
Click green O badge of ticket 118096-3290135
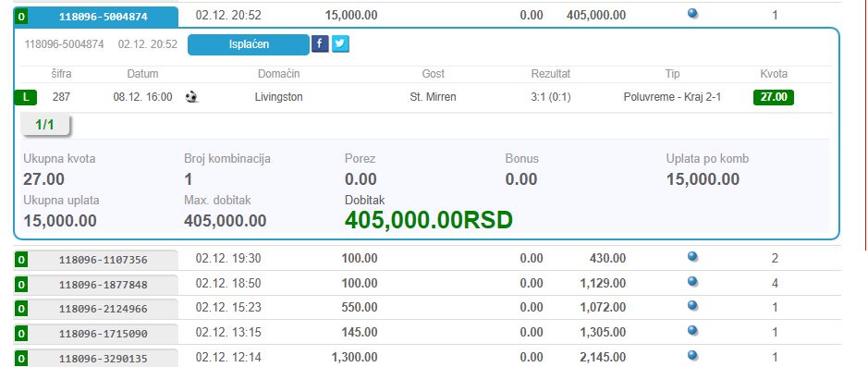(x=21, y=358)
